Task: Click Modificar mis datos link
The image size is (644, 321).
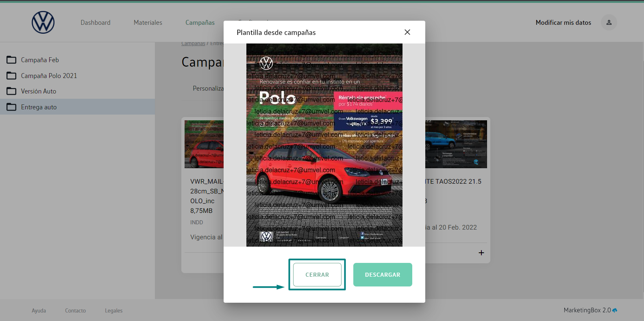Action: click(563, 23)
